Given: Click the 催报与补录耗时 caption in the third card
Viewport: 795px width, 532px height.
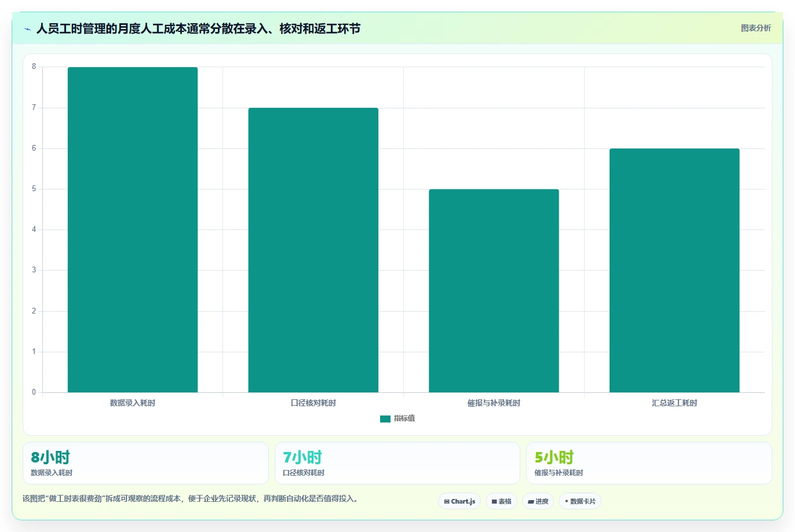Looking at the screenshot, I should pyautogui.click(x=559, y=473).
